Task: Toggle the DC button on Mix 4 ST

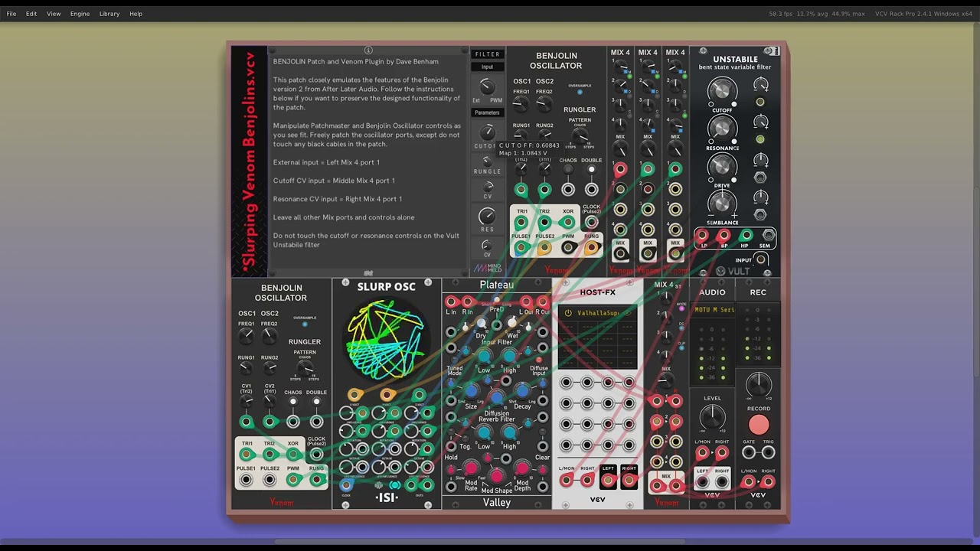Action: (x=681, y=329)
